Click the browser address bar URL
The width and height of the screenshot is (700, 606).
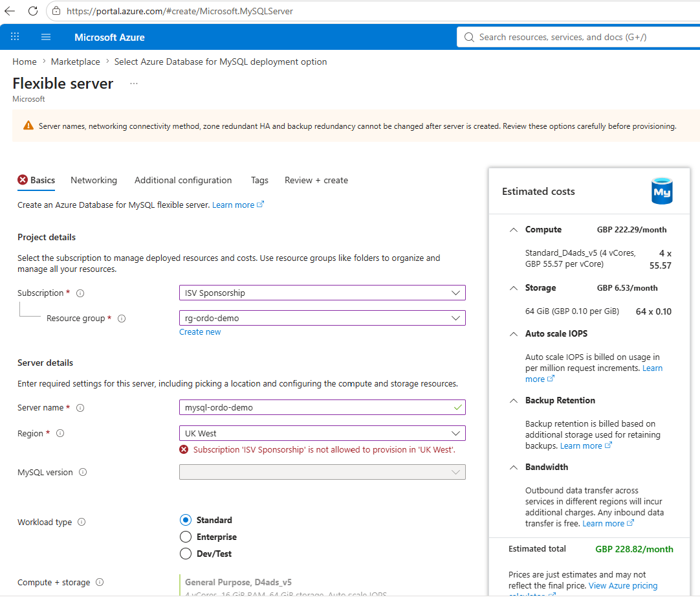tap(180, 11)
